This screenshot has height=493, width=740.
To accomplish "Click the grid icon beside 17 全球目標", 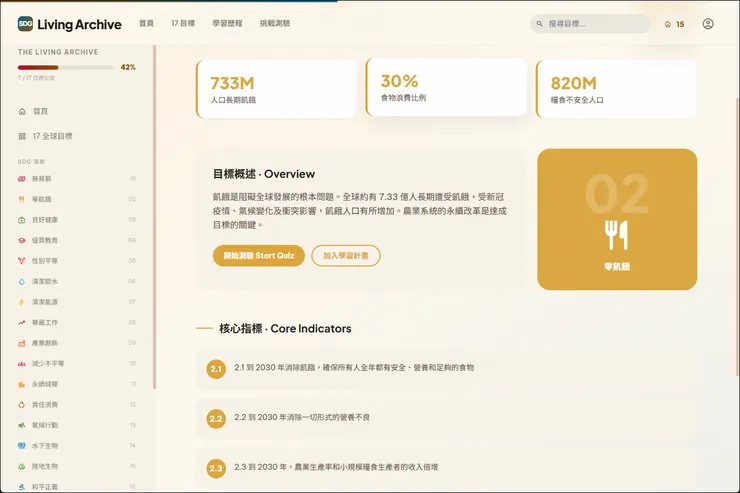I will [22, 136].
